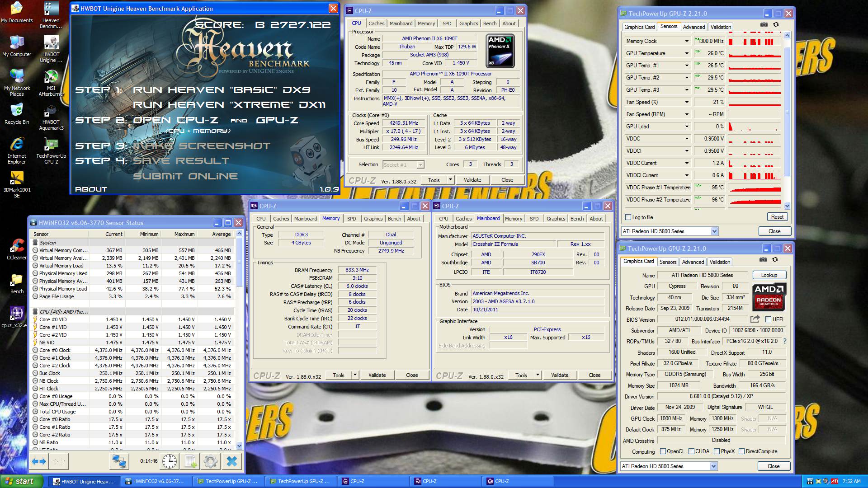Screen dimensions: 868x488
Task: Click HWiNFO network remote monitor icon
Action: 119,461
